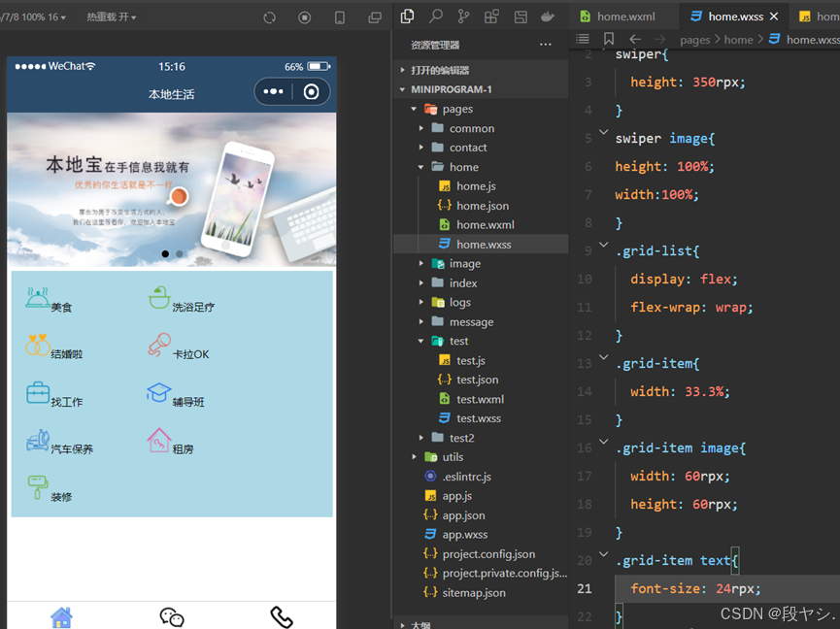Open sitemap.json file
Image resolution: width=840 pixels, height=629 pixels.
coord(474,592)
